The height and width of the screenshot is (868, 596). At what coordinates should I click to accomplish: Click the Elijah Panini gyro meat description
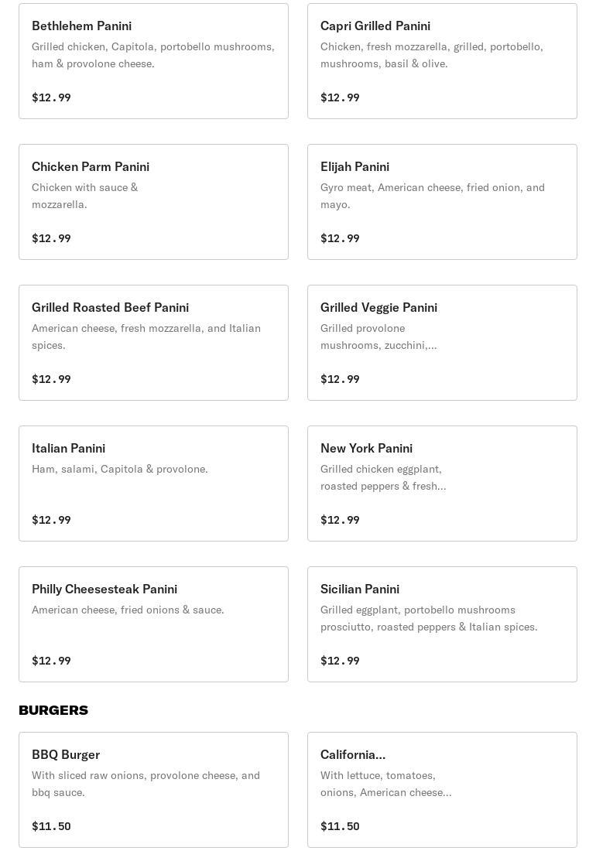(x=433, y=196)
